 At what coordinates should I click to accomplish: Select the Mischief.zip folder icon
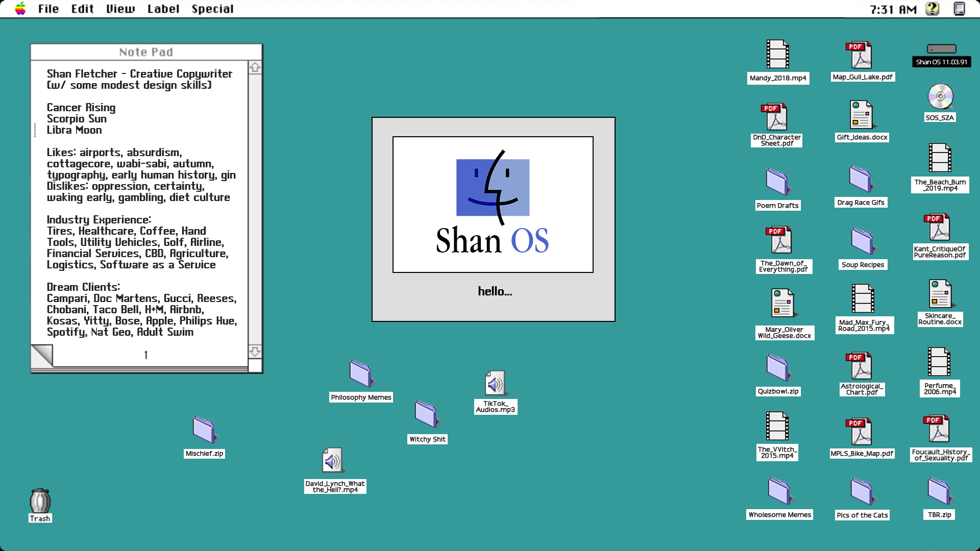205,430
